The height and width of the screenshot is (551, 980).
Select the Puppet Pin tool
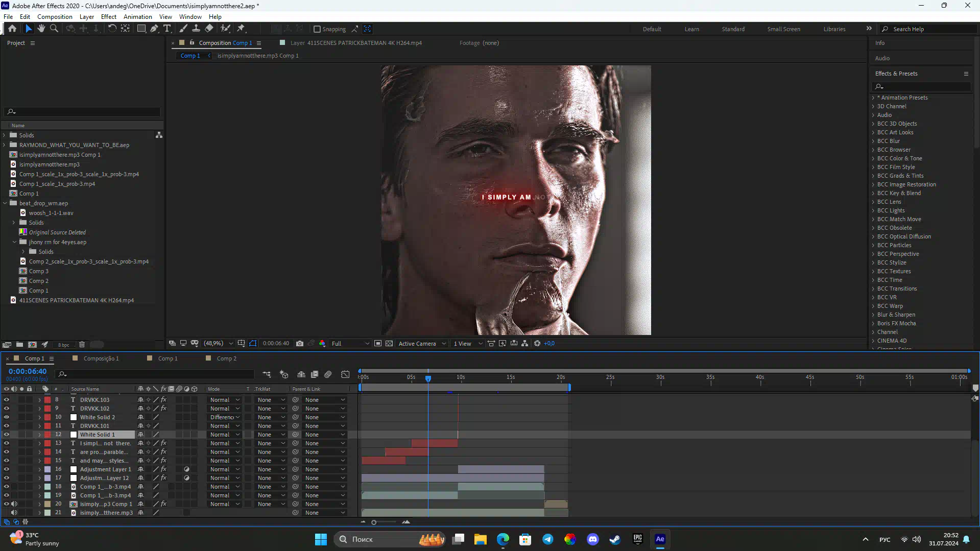241,29
